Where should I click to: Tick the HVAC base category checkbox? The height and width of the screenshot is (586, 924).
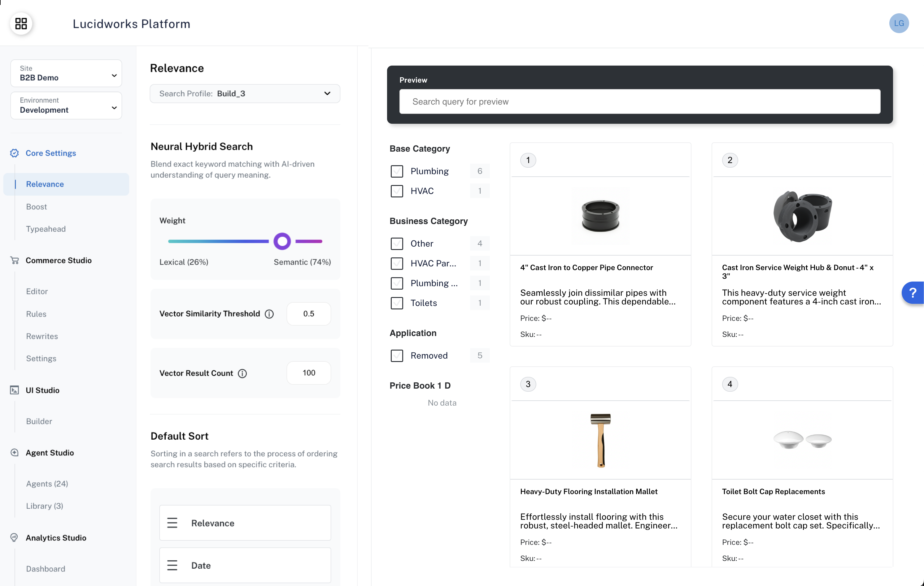pyautogui.click(x=397, y=191)
